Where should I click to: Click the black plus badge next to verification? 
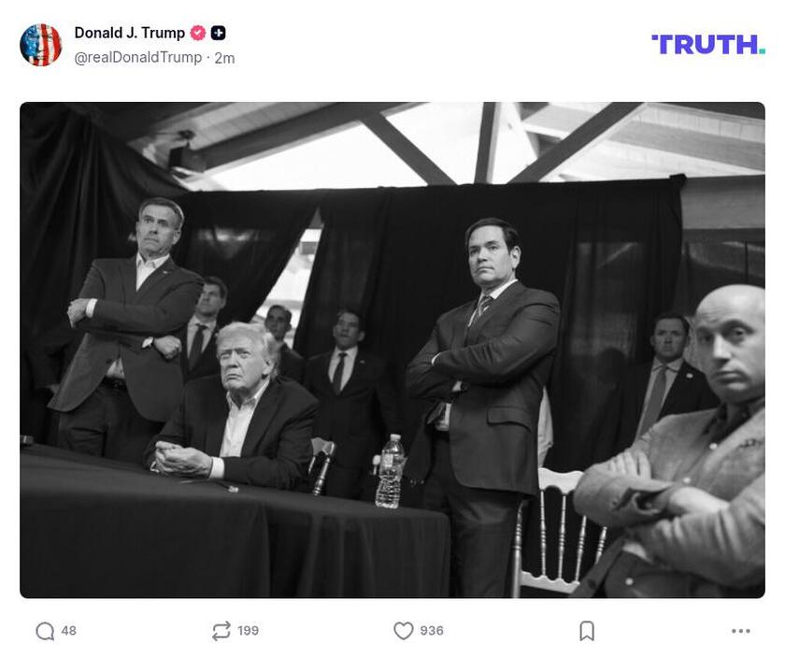216,32
